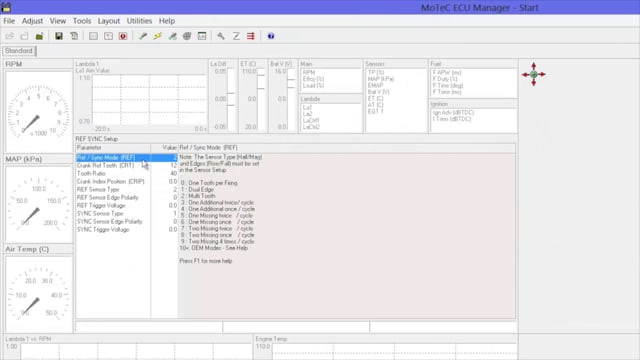Click the RPM gauge dial

(38, 111)
